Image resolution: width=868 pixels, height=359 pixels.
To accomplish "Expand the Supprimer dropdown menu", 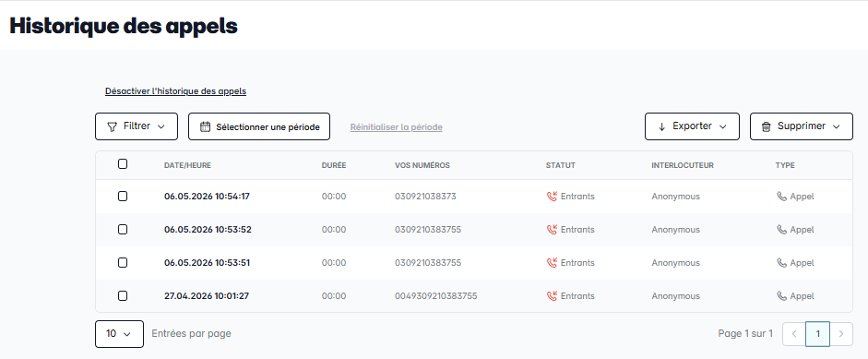I will (801, 126).
